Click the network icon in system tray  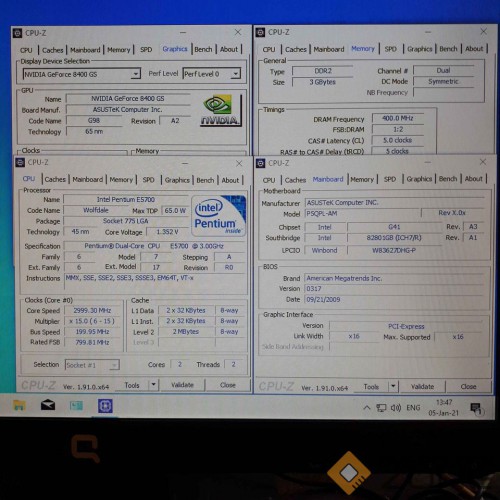tap(381, 408)
